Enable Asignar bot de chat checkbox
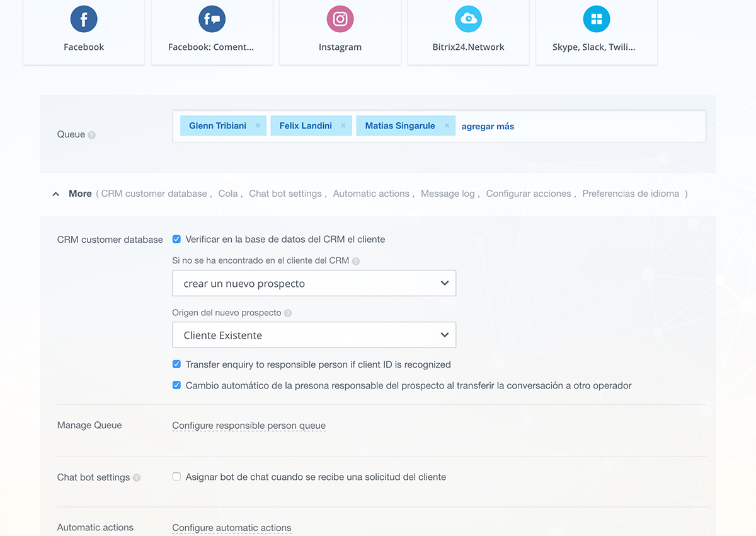 click(176, 477)
